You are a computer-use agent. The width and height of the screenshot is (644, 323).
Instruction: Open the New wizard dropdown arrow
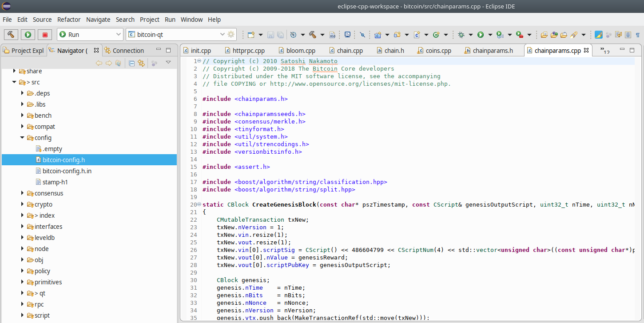coord(260,34)
